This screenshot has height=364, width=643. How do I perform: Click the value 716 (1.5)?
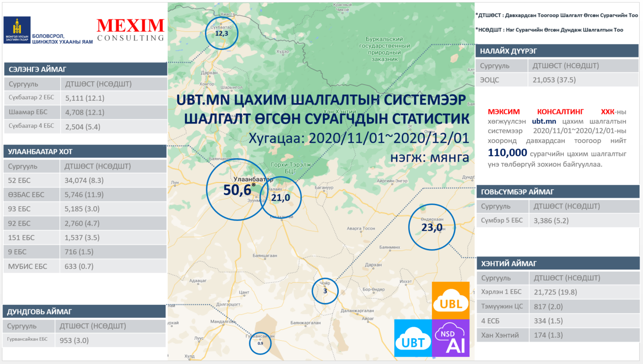(x=79, y=252)
